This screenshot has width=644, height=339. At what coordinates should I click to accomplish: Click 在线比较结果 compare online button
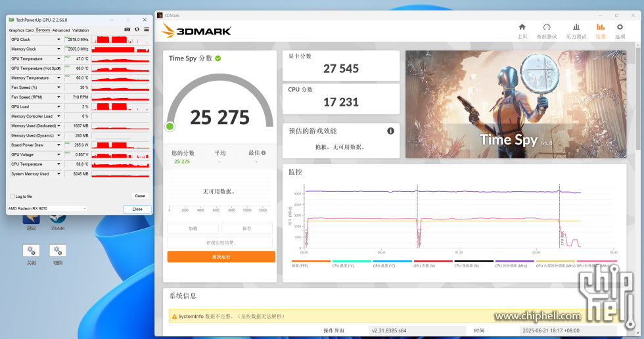(x=219, y=242)
